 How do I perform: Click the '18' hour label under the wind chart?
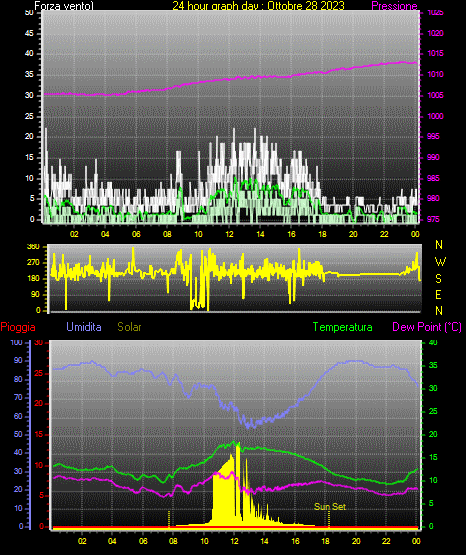click(322, 234)
